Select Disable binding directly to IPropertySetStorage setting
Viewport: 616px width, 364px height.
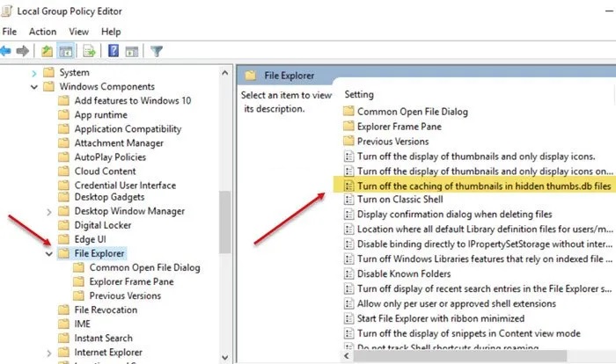(484, 244)
